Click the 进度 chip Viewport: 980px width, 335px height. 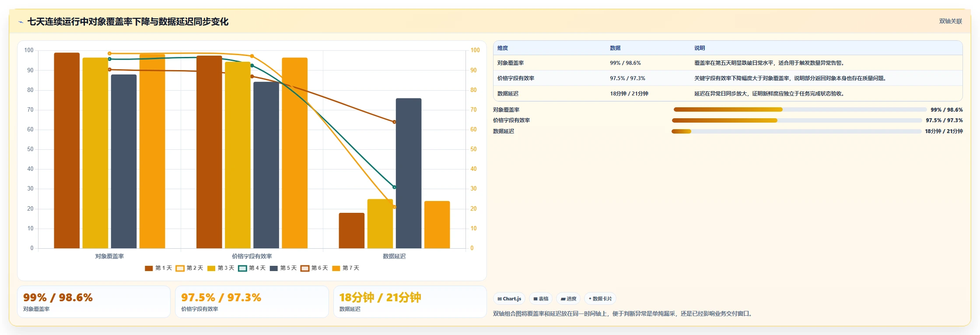[568, 299]
